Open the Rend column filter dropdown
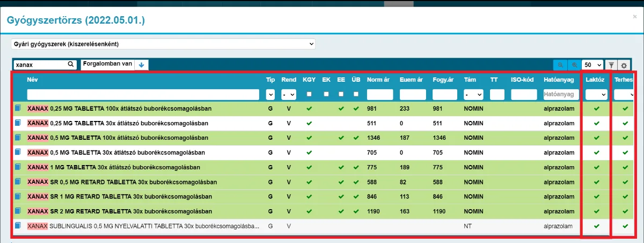The height and width of the screenshot is (243, 644). tap(289, 95)
